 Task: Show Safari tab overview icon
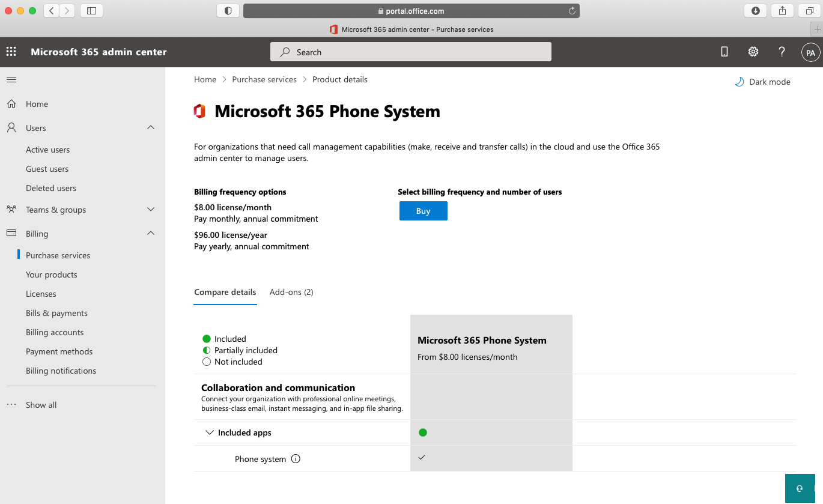point(809,11)
